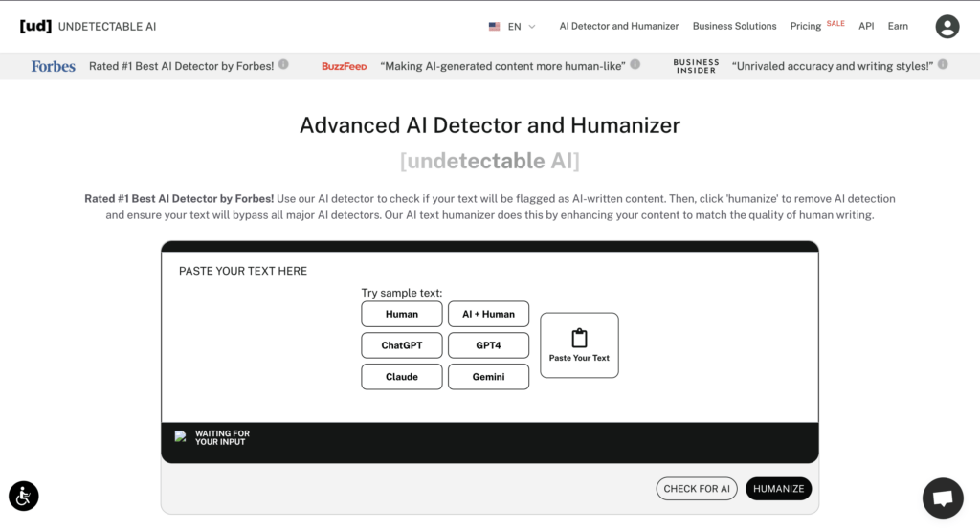The width and height of the screenshot is (980, 531).
Task: Show info for BuzzFeed quote
Action: pyautogui.click(x=635, y=64)
